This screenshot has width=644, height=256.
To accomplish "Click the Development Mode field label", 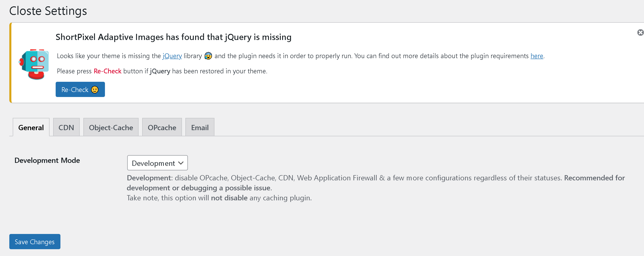I will [x=47, y=160].
